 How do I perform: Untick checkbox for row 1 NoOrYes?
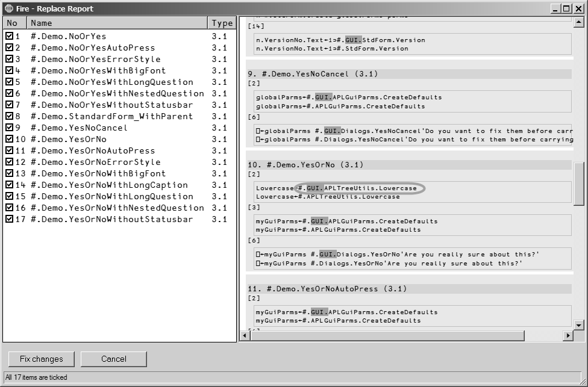[10, 36]
